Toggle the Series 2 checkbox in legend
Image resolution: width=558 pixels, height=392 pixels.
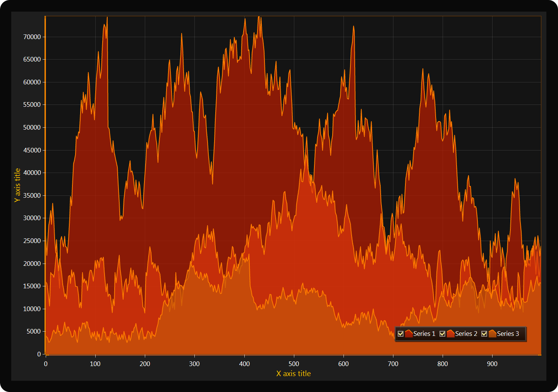coord(442,334)
